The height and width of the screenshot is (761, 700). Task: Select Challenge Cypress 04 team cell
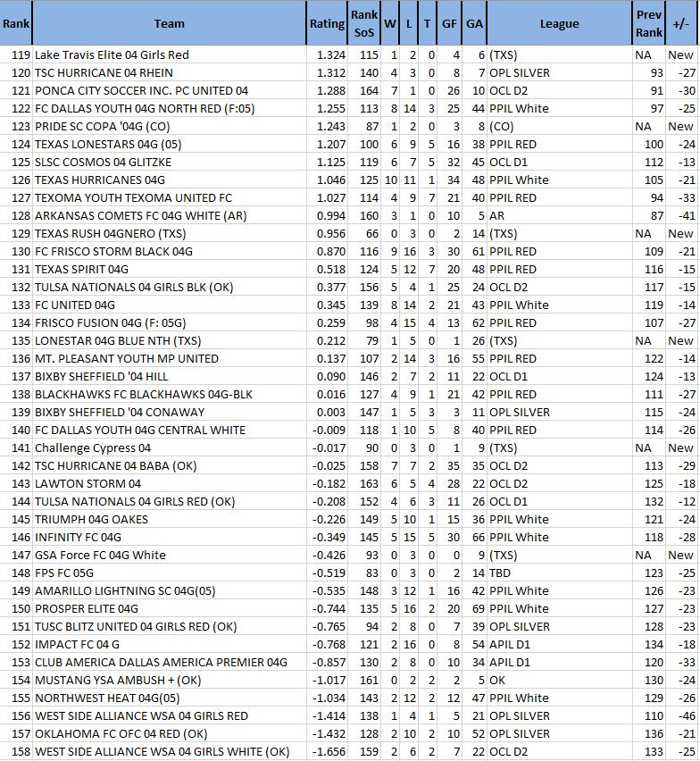click(170, 448)
